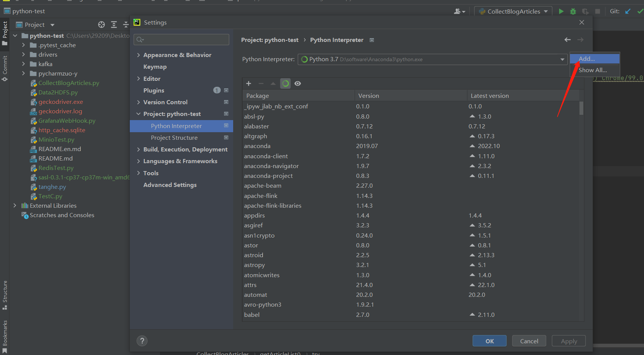Select the apache-flink package row

(x=411, y=196)
